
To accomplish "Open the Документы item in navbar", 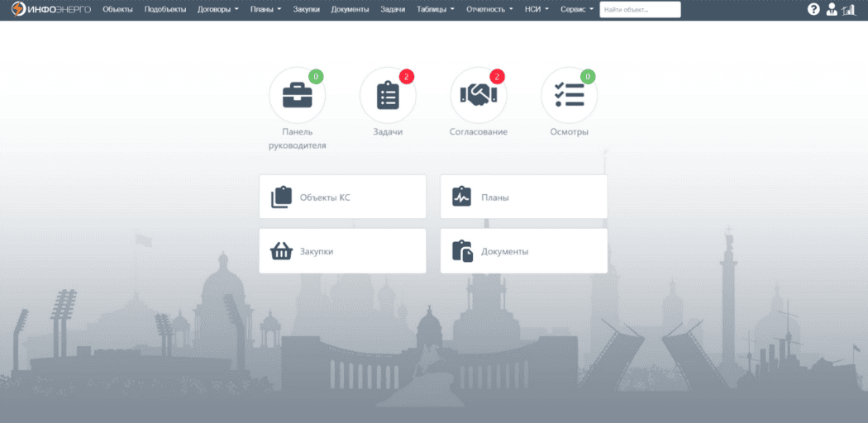I will tap(350, 10).
